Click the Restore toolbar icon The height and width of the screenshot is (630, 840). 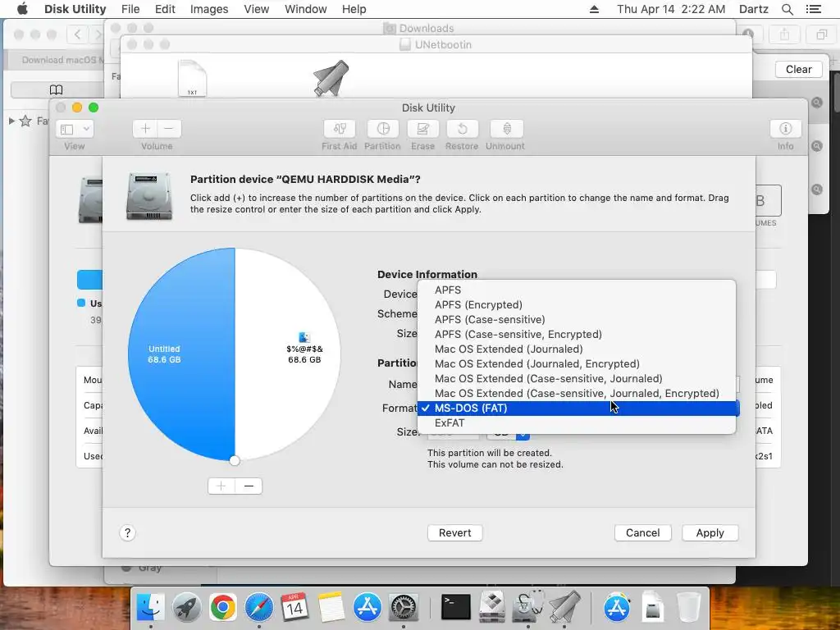462,129
